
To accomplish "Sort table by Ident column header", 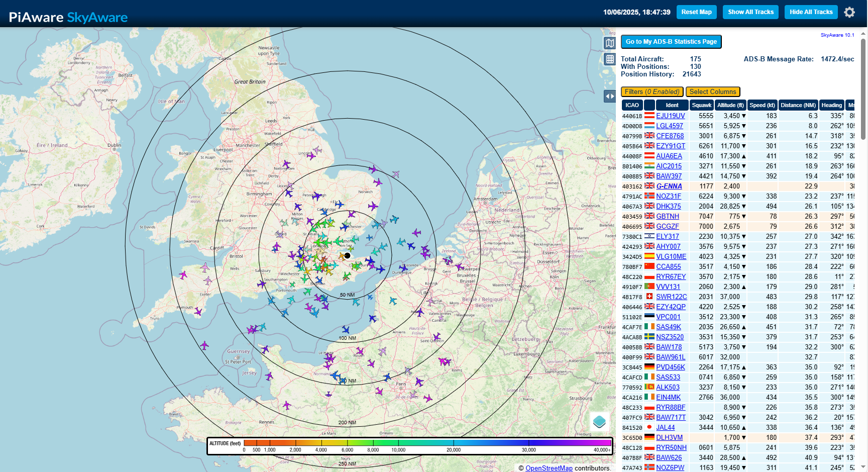I will click(x=672, y=105).
